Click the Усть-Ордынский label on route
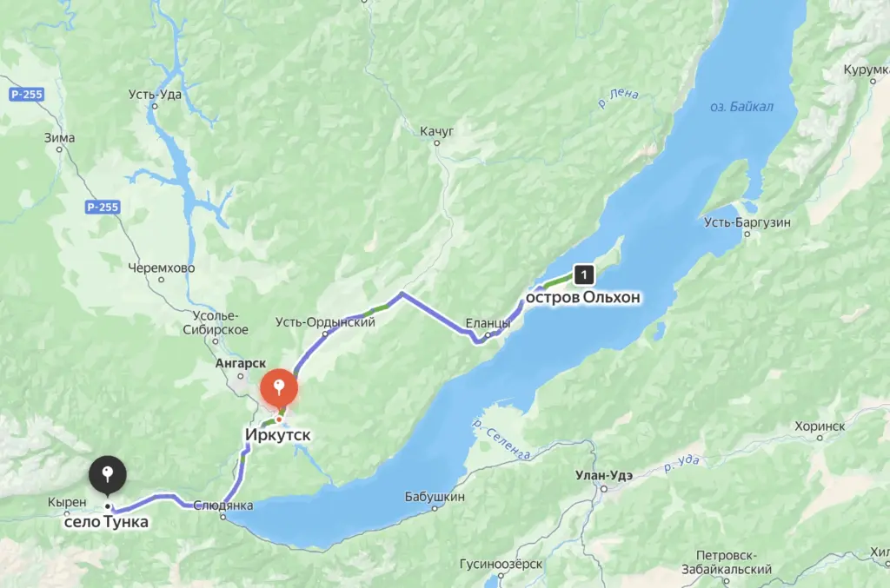Viewport: 890px width, 588px height. click(x=325, y=322)
